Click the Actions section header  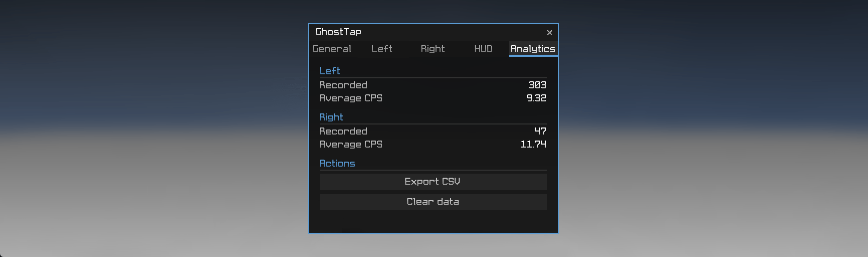click(x=337, y=163)
